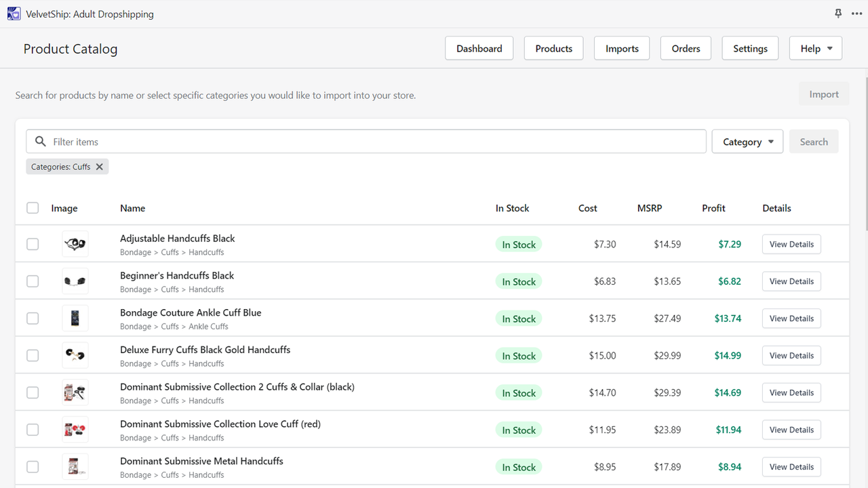
Task: Remove the Categories: Cuffs filter tag
Action: point(100,167)
